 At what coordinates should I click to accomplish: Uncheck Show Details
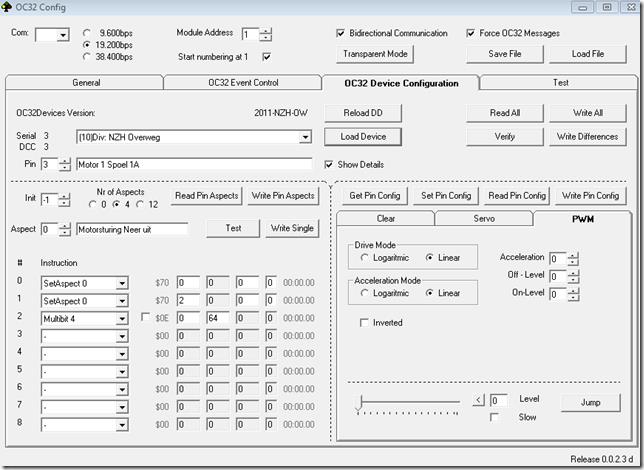pos(330,164)
